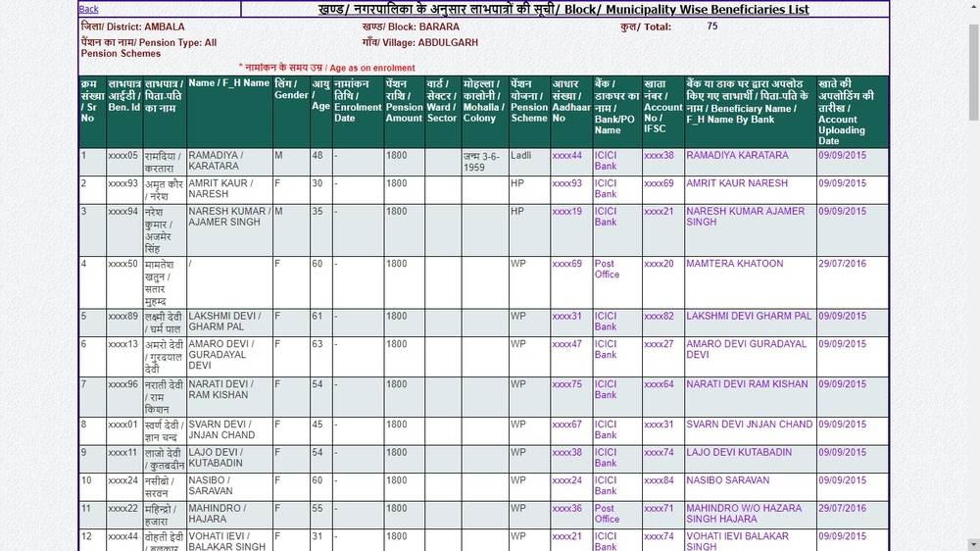Open beneficiary name RAMADIYA KARATARA link
Viewport: 980px width, 551px height.
[737, 155]
